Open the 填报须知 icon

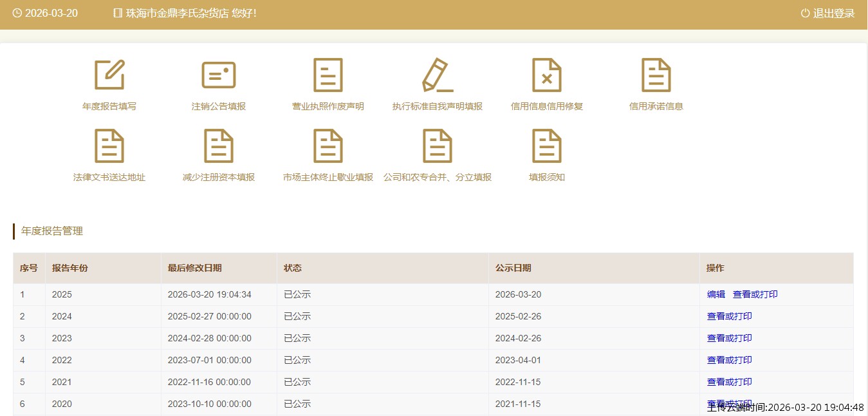[547, 146]
